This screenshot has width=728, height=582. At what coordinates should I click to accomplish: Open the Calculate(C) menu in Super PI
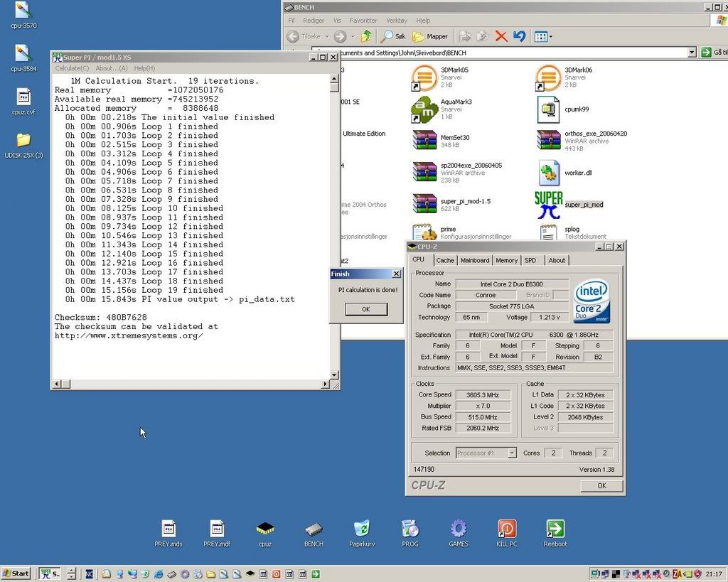pos(72,68)
